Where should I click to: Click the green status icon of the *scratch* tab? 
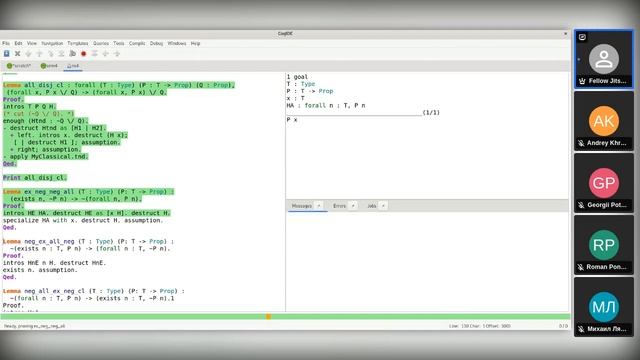[9, 66]
